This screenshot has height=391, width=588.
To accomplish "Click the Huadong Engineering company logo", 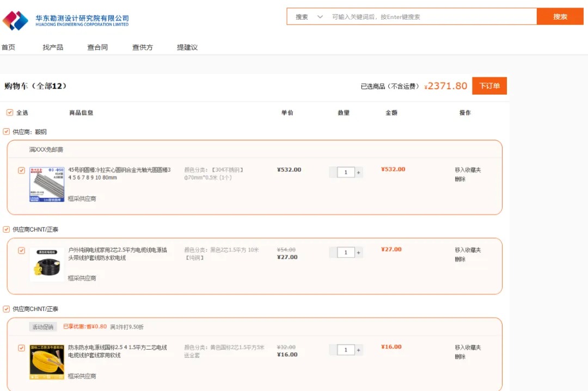I will (x=66, y=20).
